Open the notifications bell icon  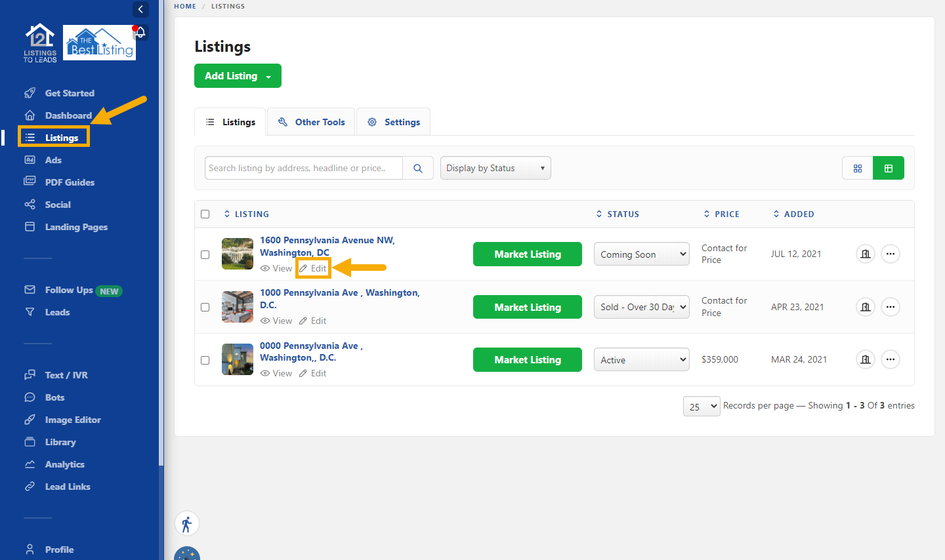[x=140, y=31]
